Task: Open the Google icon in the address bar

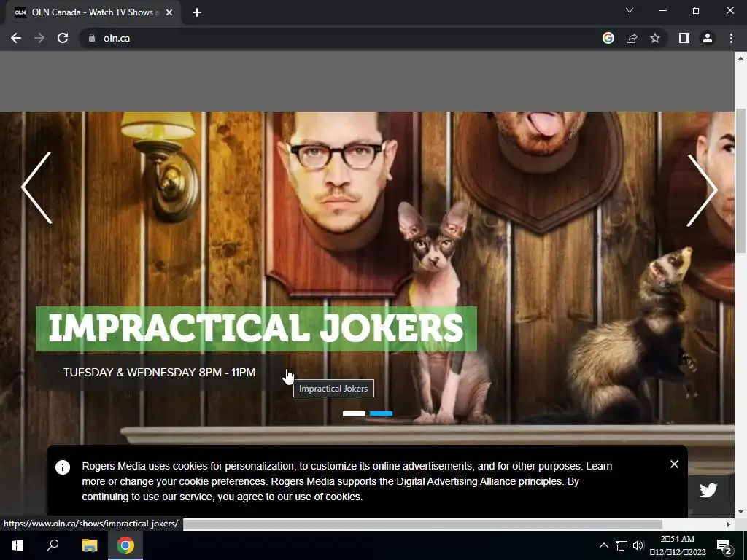Action: click(608, 38)
